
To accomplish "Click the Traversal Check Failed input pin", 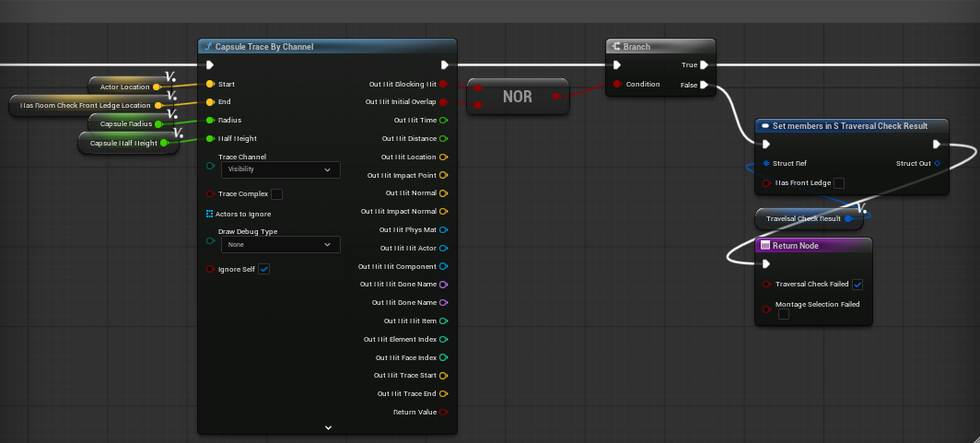I will point(766,285).
